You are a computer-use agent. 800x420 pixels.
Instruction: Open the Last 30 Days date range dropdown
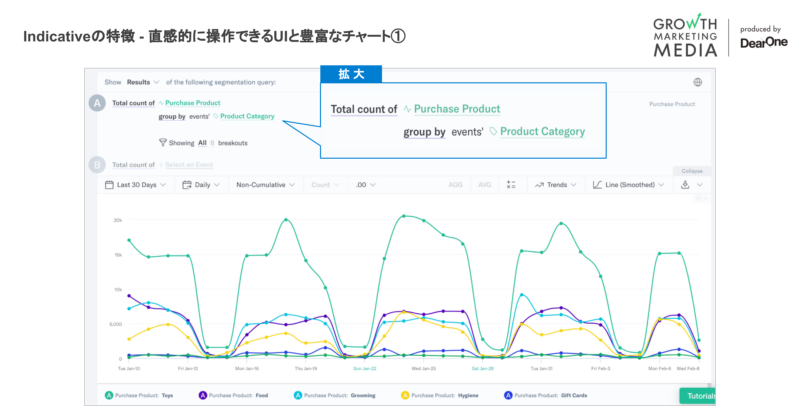[136, 185]
